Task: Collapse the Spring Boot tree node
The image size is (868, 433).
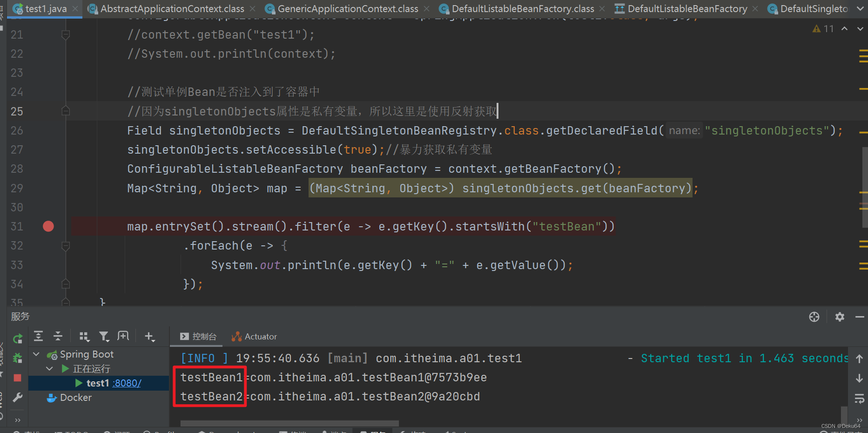Action: point(36,354)
